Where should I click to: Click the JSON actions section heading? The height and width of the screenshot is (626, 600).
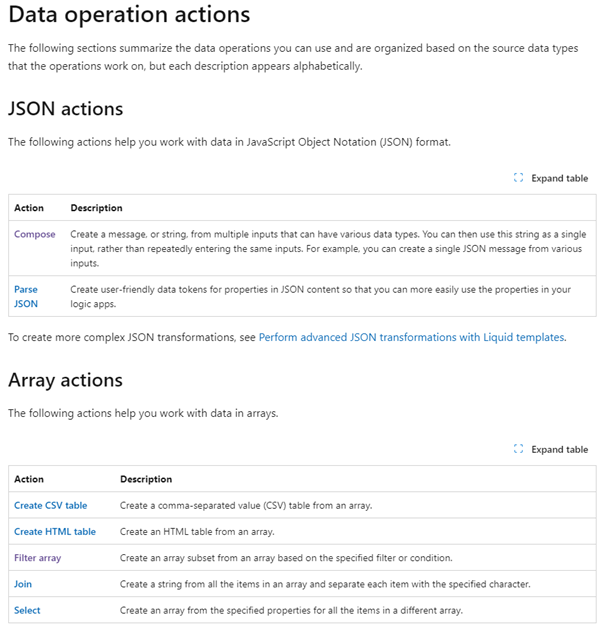pos(65,108)
